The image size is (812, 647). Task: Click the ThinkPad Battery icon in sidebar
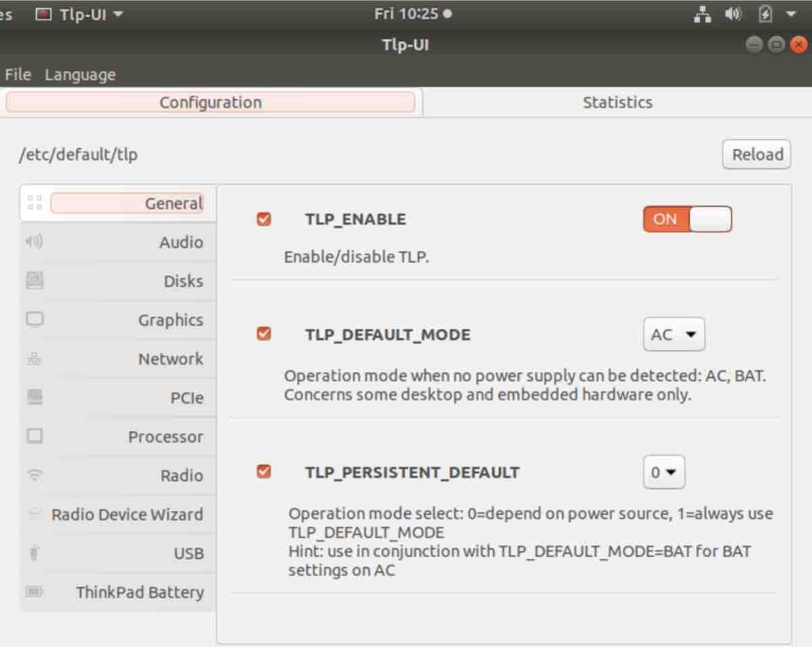[x=35, y=592]
